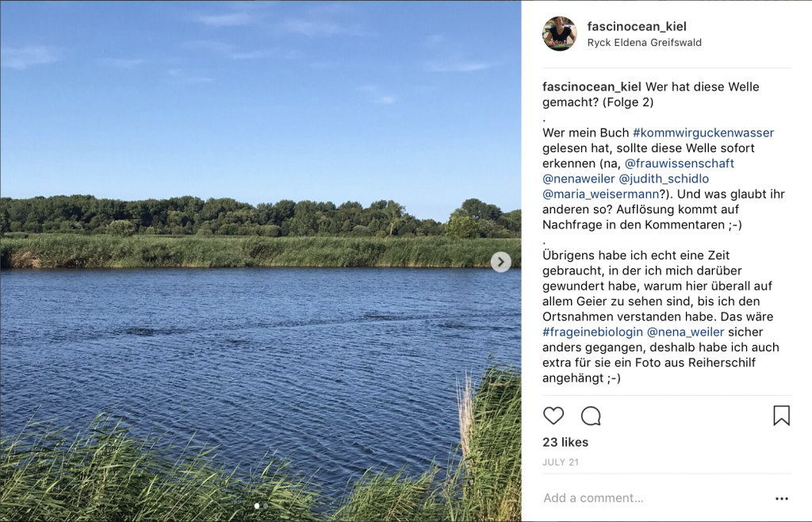Open comments via the speech bubble icon
Screen dimensions: 812x522
[x=591, y=416]
